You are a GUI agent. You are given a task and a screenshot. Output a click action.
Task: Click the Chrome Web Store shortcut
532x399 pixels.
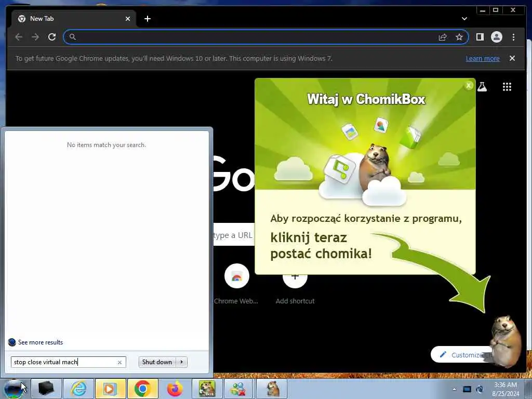(x=236, y=284)
